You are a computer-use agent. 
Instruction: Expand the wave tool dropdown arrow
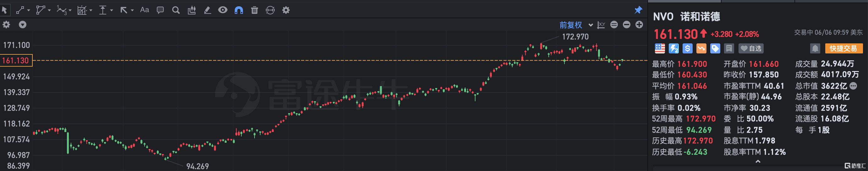[x=70, y=10]
